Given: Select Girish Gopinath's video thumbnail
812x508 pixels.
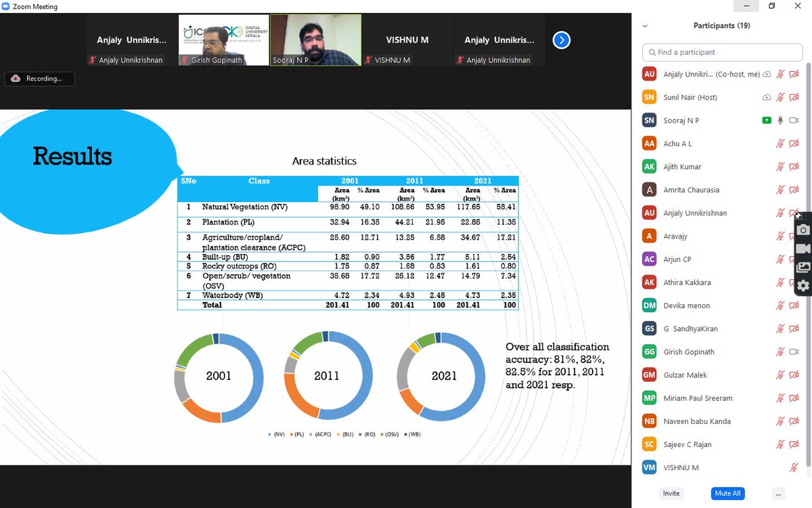Looking at the screenshot, I should (x=223, y=40).
